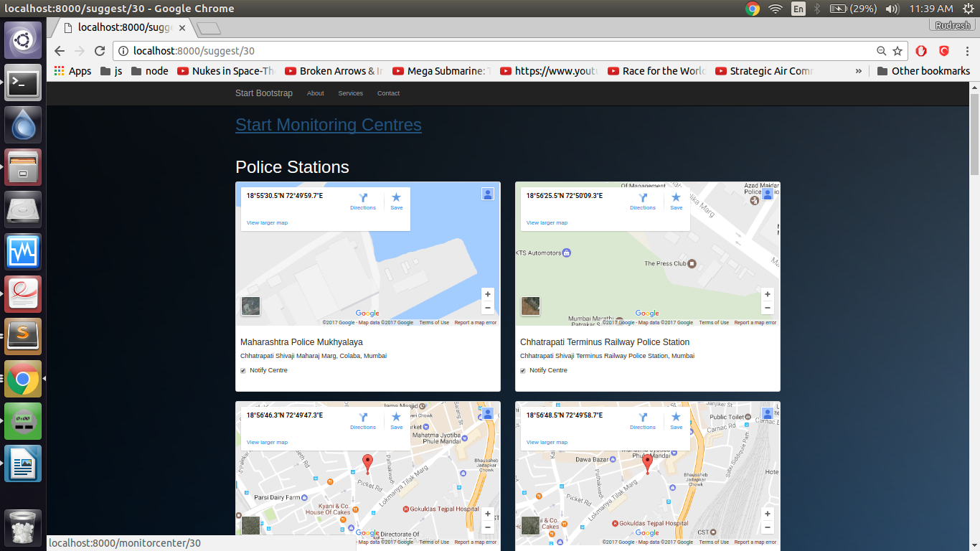Click account icon on Maharashtra Police map
Viewport: 980px width, 551px height.
(x=488, y=194)
